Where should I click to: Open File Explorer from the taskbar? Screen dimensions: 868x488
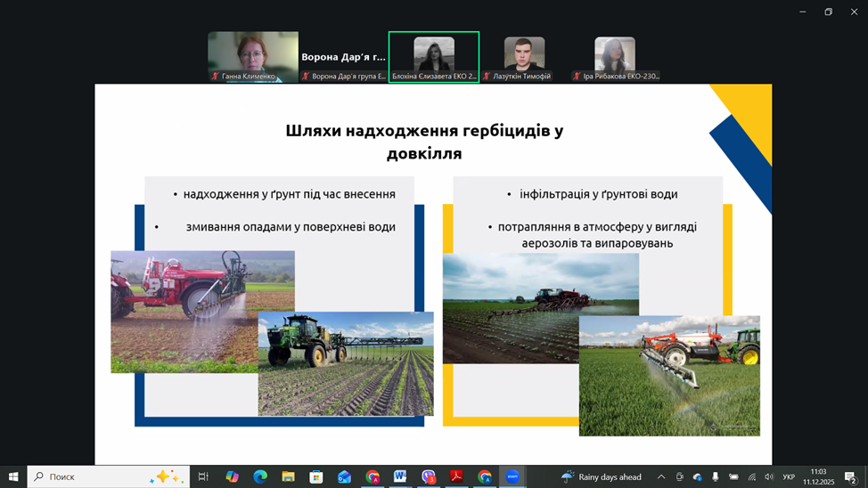(288, 477)
